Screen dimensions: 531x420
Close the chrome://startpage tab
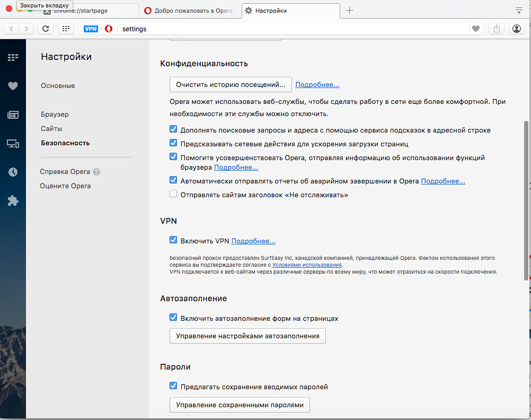pos(47,11)
